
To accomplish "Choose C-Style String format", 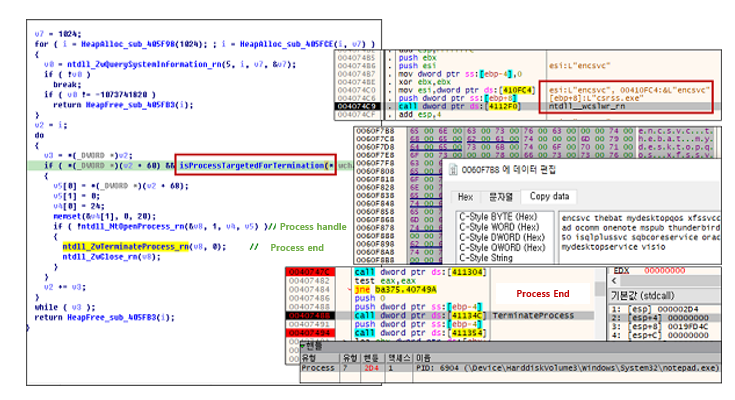I will (486, 258).
